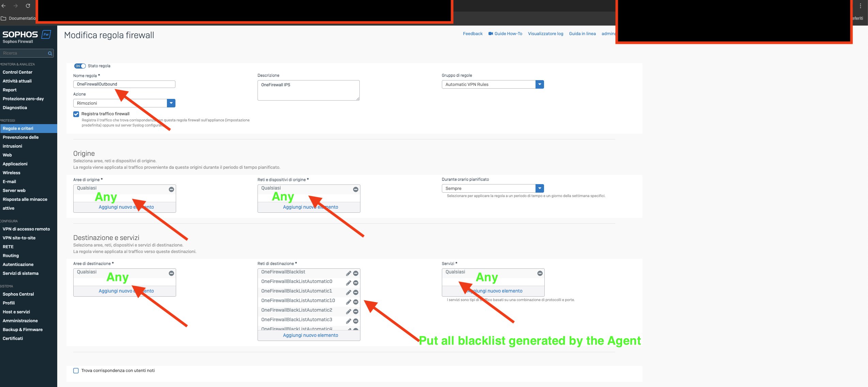
Task: Open the Applicazioni section
Action: (15, 164)
